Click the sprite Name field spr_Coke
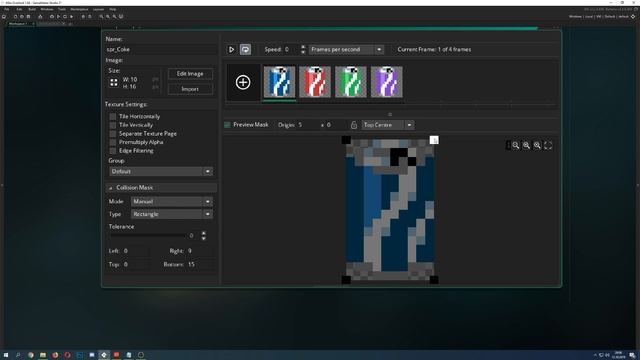640x360 pixels. pyautogui.click(x=161, y=49)
